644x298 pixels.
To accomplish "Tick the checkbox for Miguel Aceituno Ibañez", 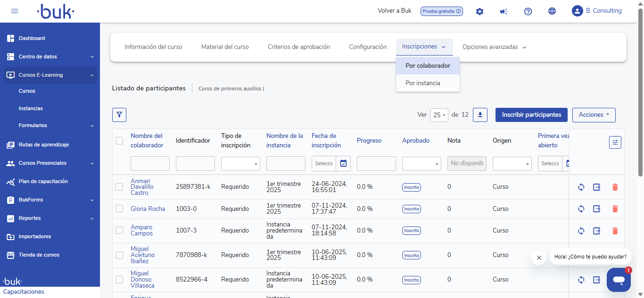I will click(x=119, y=255).
